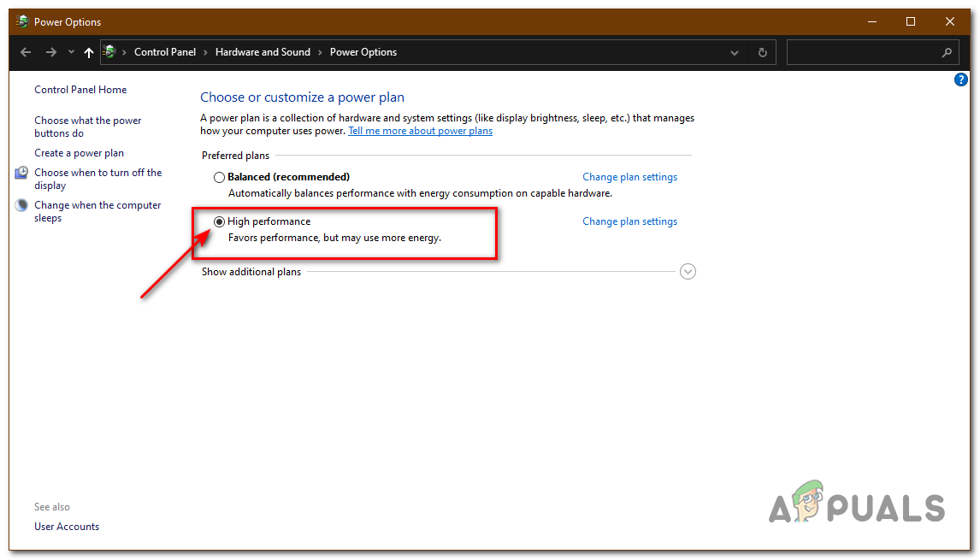
Task: Open the blue Help question mark icon
Action: [960, 80]
